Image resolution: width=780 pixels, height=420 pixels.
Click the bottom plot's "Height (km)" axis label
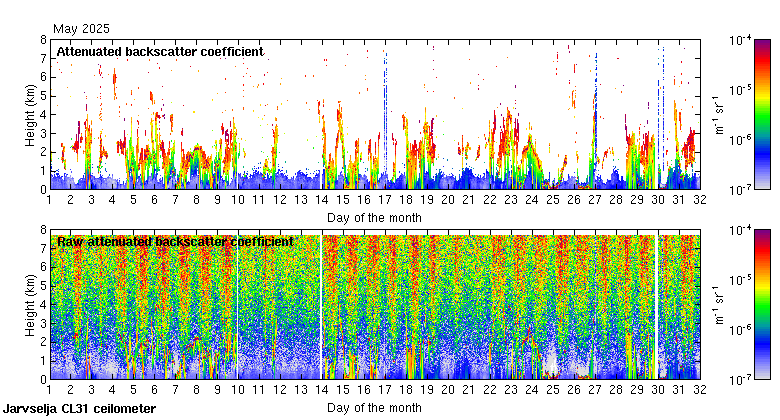click(30, 305)
